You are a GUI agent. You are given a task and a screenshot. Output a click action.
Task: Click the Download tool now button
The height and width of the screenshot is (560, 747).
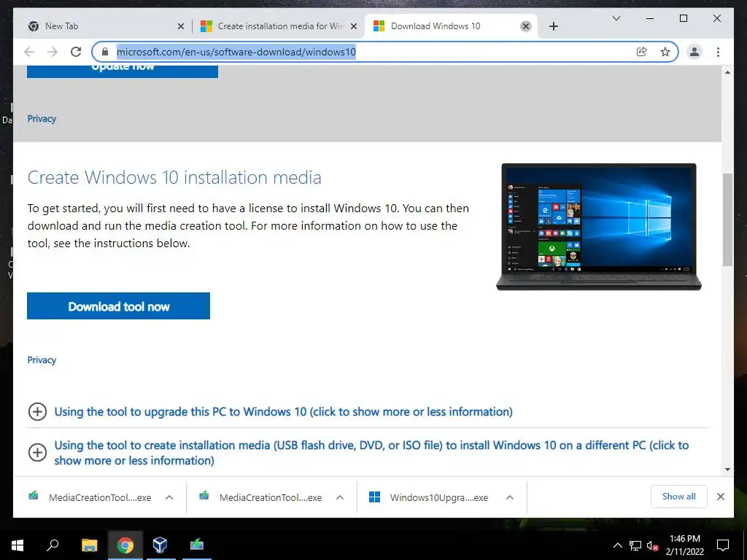pyautogui.click(x=118, y=306)
